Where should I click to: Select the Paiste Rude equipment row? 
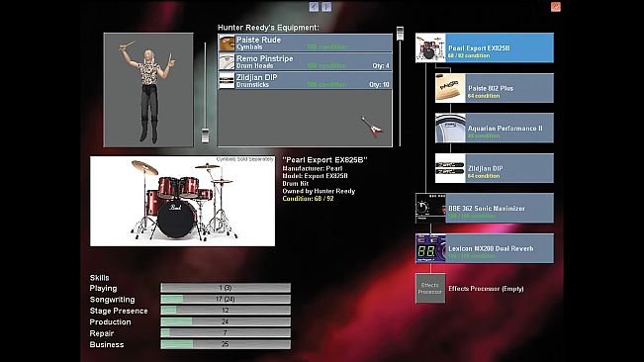click(305, 44)
